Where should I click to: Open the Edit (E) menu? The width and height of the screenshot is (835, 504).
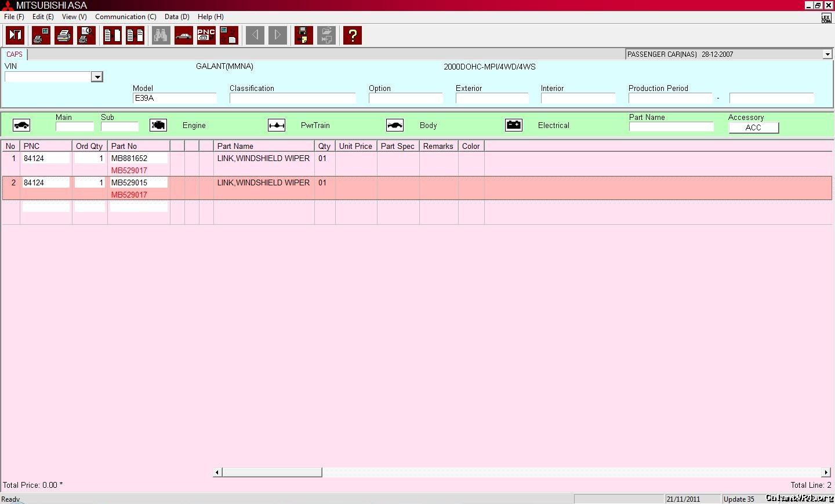coord(43,17)
